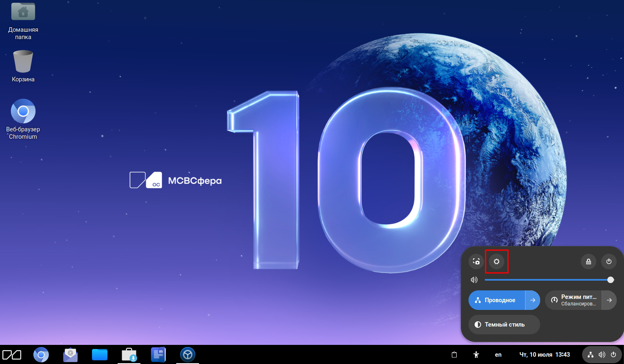Enable Темный стиль dark style
Viewport: 624px width, 364px height.
pos(504,325)
